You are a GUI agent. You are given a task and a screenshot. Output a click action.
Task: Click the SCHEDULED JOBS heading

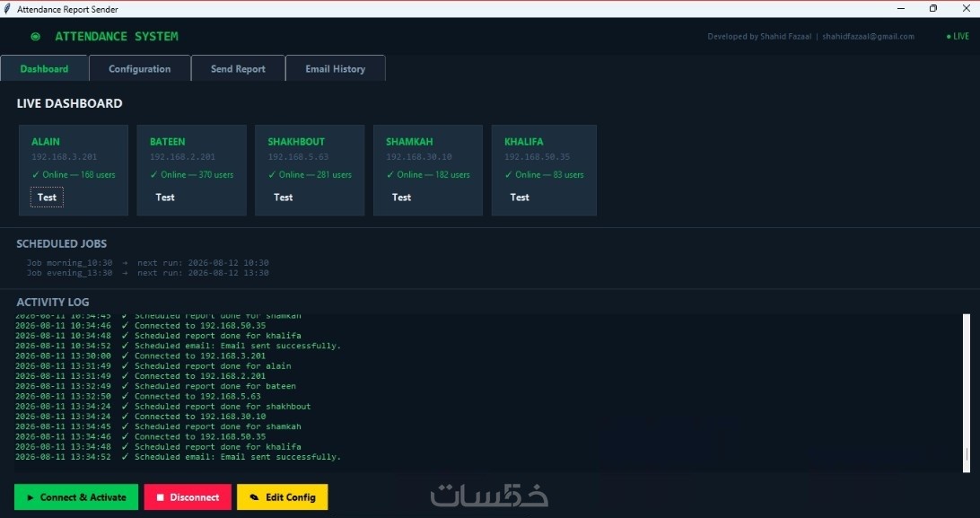coord(61,243)
